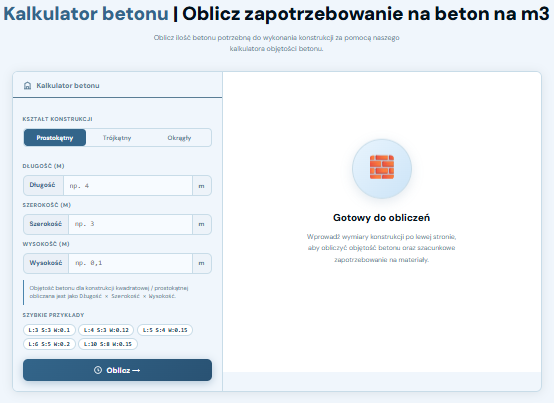The image size is (554, 403).
Task: Click the 'Szerokość' field prefix label
Action: (46, 224)
